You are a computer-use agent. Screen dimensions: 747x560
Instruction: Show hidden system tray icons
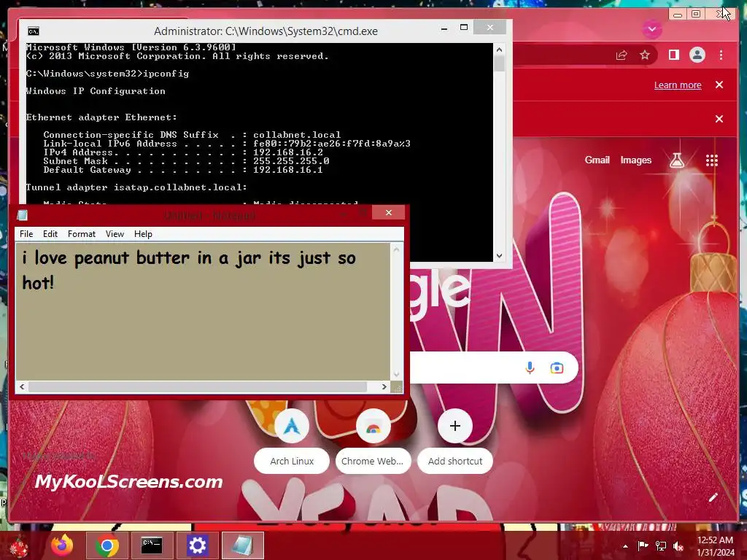(x=625, y=546)
